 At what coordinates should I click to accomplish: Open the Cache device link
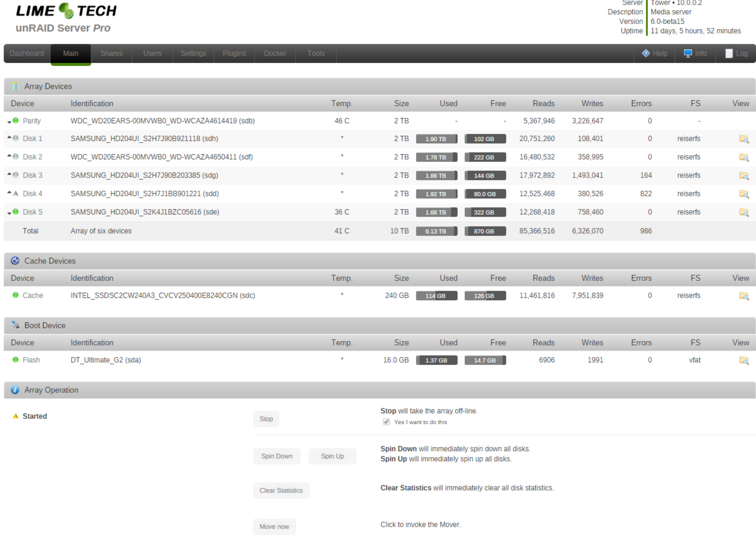pos(33,296)
